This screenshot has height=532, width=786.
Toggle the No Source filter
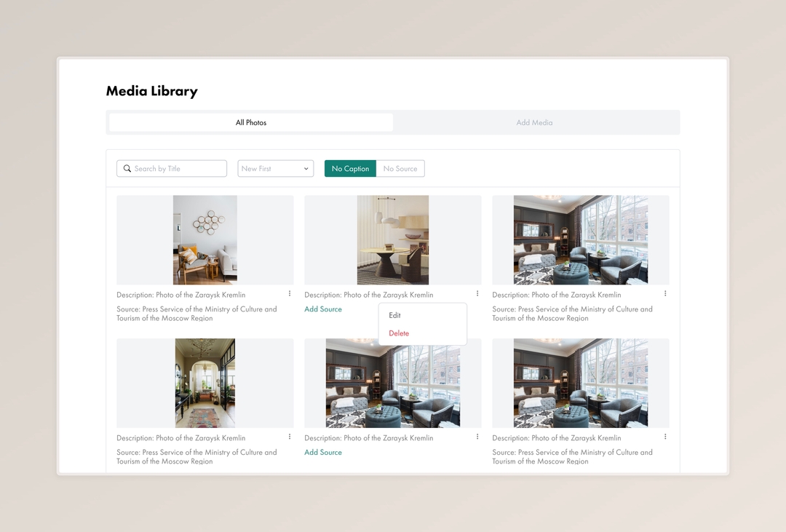pos(400,168)
